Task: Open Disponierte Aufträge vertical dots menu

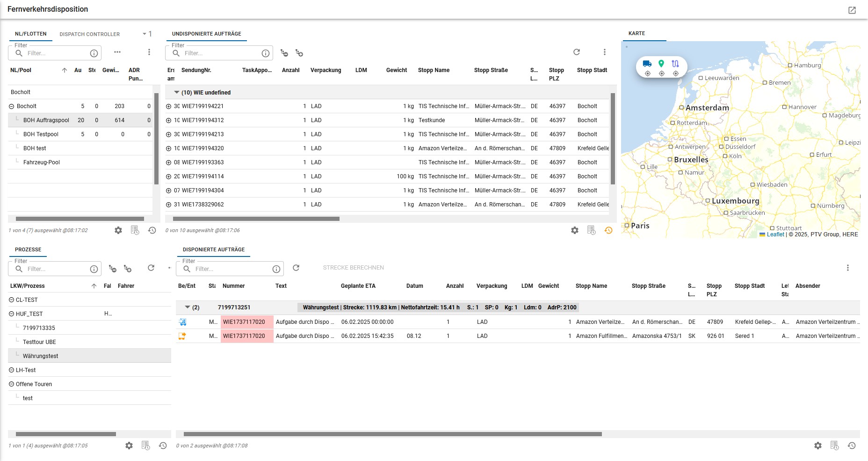Action: tap(848, 268)
